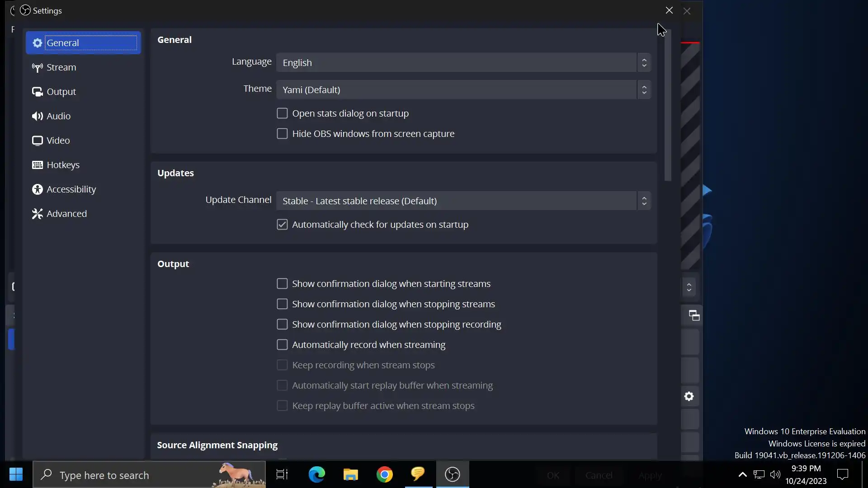Enable Automatically record when streaming
The image size is (868, 488).
click(282, 345)
